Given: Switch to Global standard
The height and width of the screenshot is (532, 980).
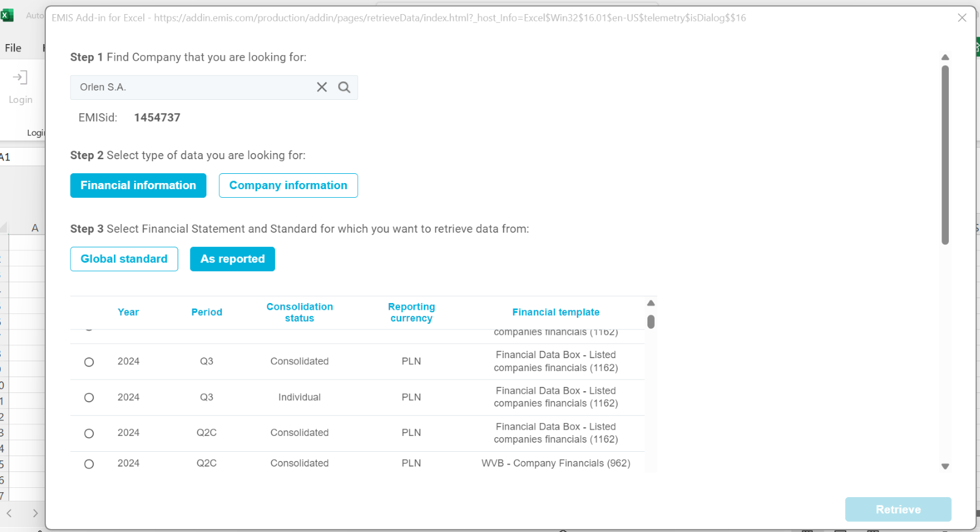Looking at the screenshot, I should pos(124,259).
